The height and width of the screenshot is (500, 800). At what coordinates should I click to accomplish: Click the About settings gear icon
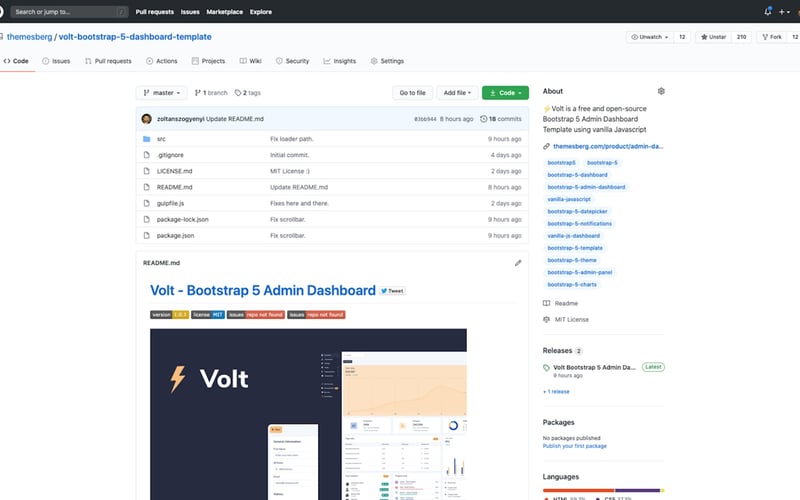click(661, 91)
